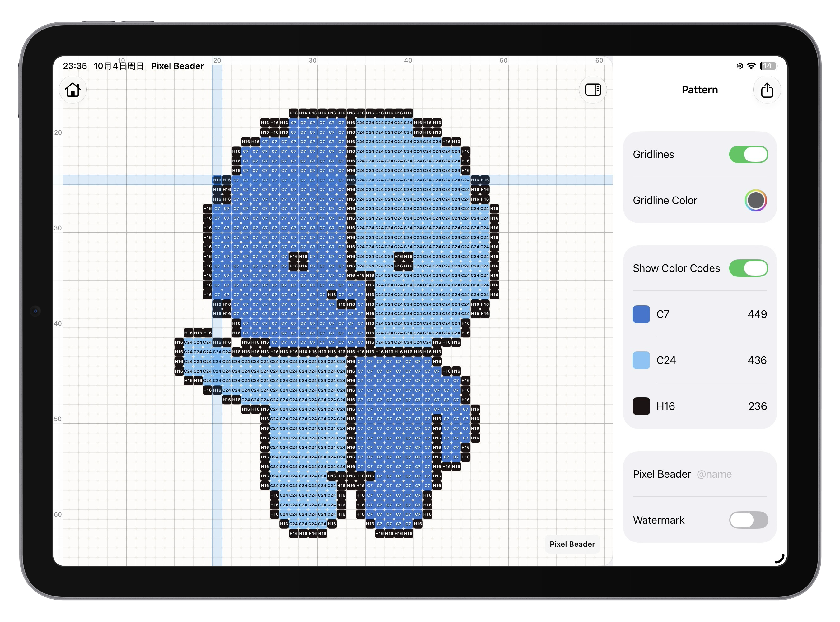840x622 pixels.
Task: Click the Pixel Beader watermark label on canvas
Action: coord(572,544)
